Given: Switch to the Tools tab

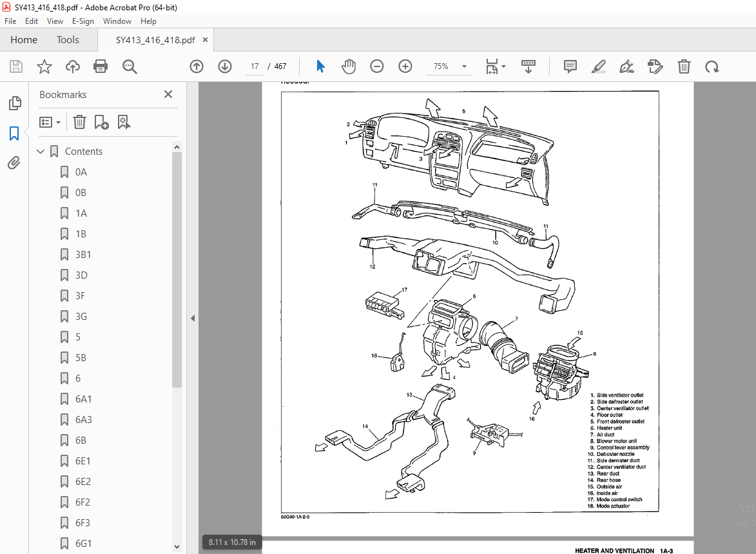Looking at the screenshot, I should 68,39.
